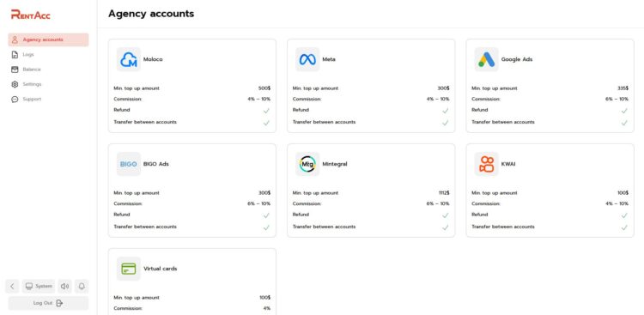
Task: Click BIGO Ads transfer between accounts checkmark
Action: [266, 227]
